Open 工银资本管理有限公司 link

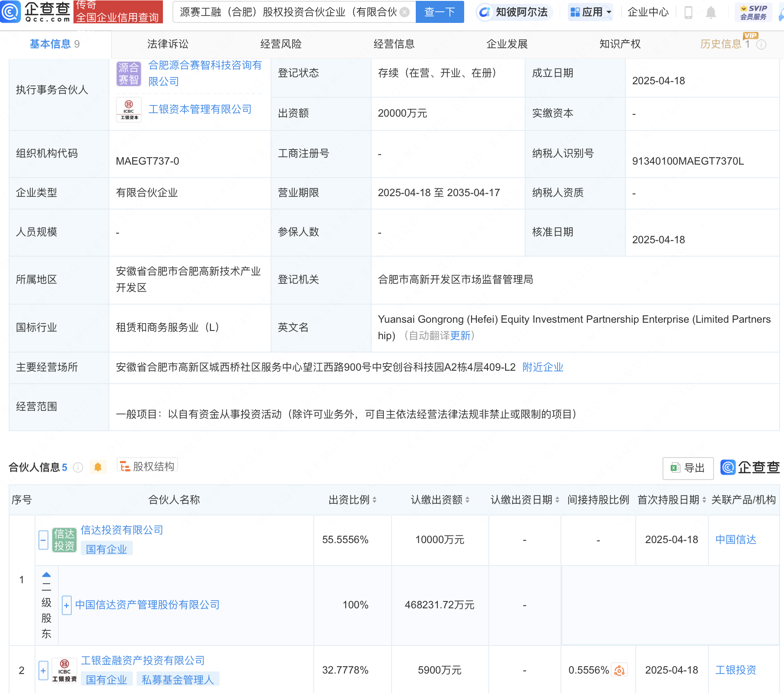pyautogui.click(x=200, y=109)
